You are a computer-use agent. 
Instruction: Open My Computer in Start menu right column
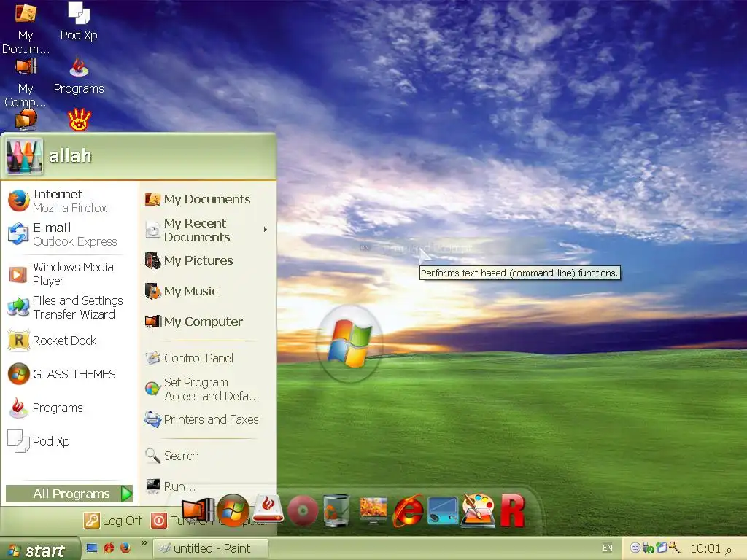tap(208, 322)
